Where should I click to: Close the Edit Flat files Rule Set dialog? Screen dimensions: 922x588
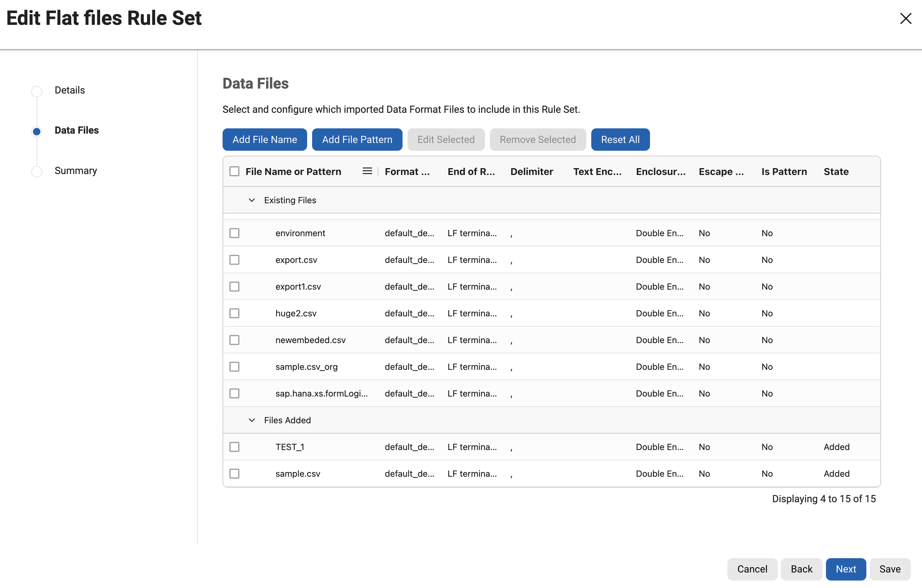tap(905, 18)
